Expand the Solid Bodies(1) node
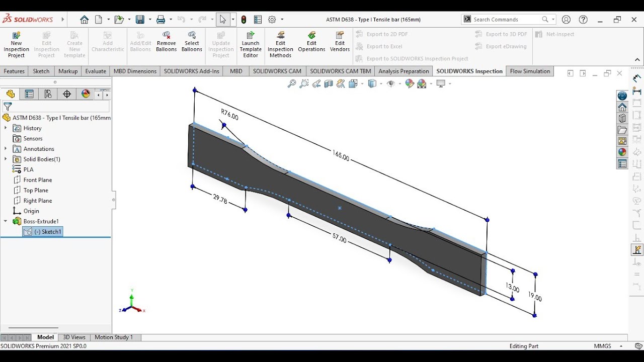Viewport: 644px width, 362px height. [6, 159]
